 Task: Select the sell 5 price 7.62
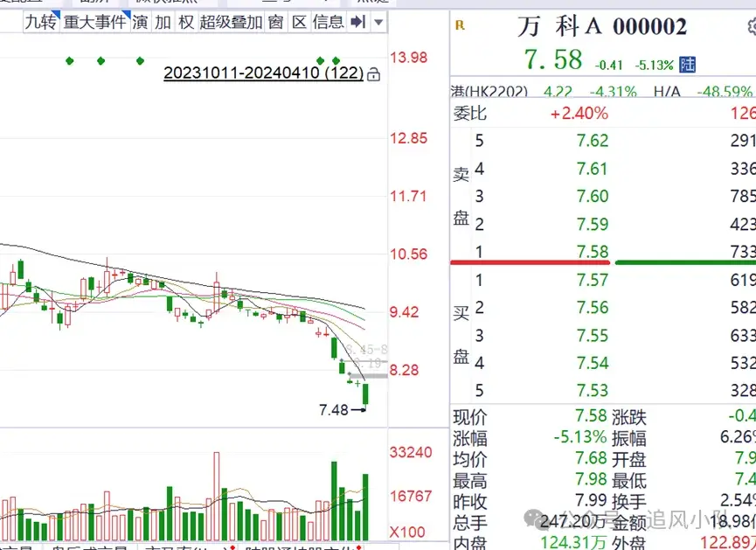[593, 141]
